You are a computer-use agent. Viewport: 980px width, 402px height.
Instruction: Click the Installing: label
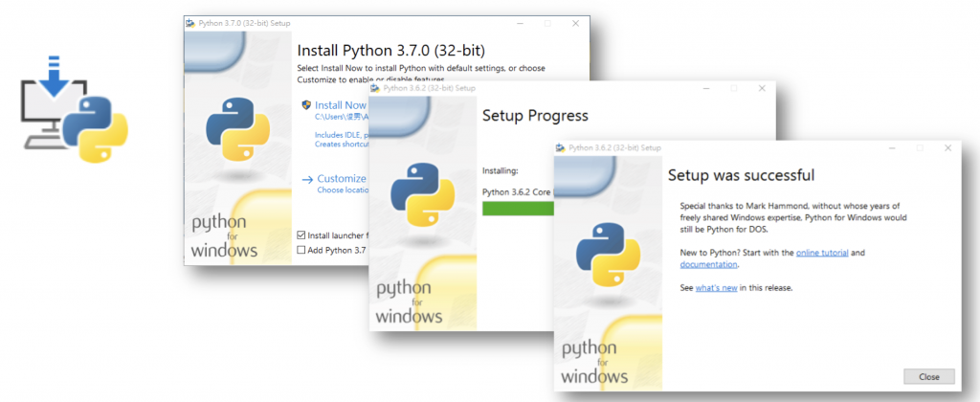click(501, 170)
